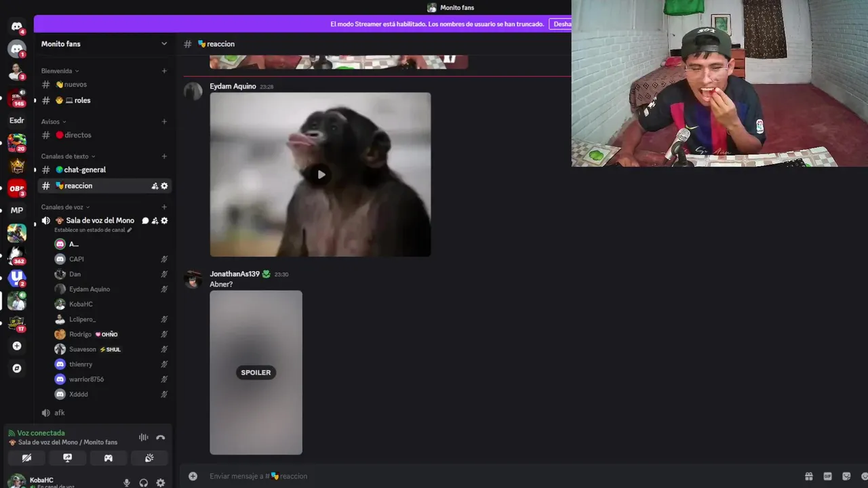Click Voz conectada status text
This screenshot has height=488, width=868.
(41, 433)
